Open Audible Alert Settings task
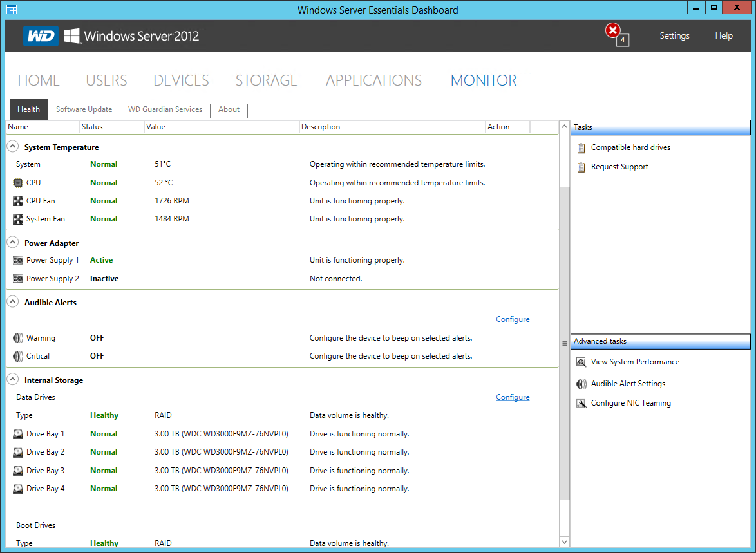 point(627,384)
